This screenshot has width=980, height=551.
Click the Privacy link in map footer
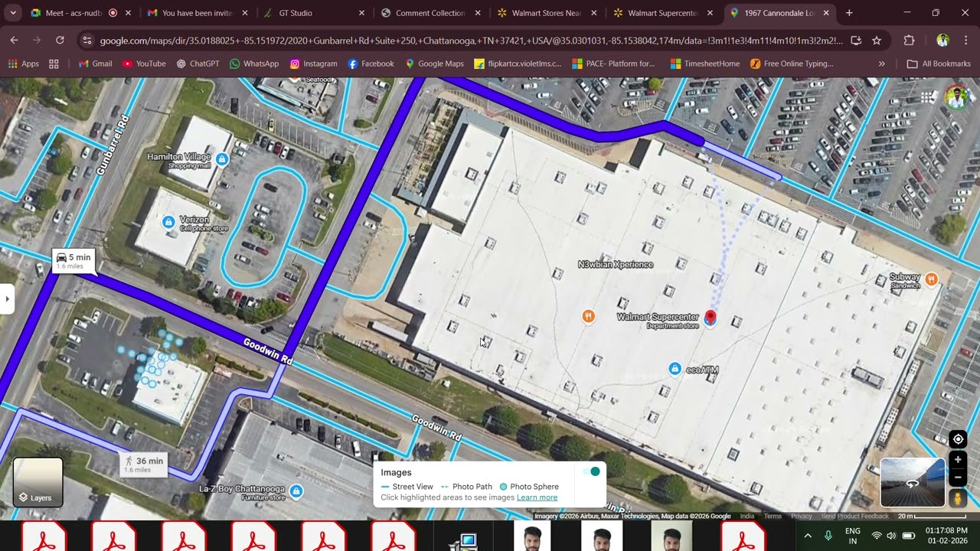coord(802,517)
